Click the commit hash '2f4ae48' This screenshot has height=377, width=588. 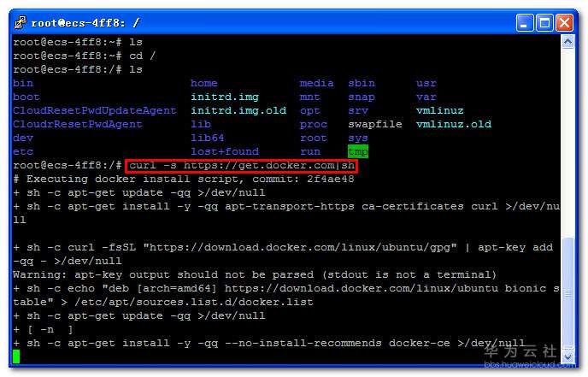(x=331, y=179)
